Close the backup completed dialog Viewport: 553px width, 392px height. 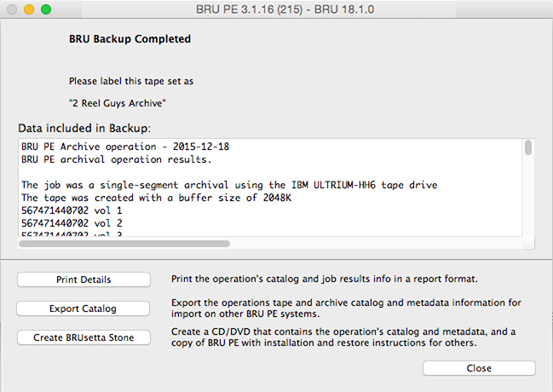[x=479, y=368]
